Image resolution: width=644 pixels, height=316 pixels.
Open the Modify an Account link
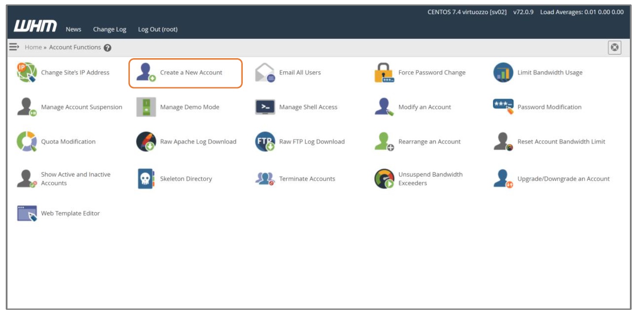click(x=425, y=107)
